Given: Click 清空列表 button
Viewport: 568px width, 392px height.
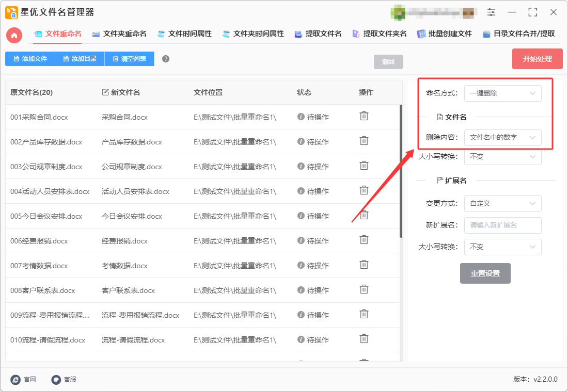Looking at the screenshot, I should coord(129,59).
